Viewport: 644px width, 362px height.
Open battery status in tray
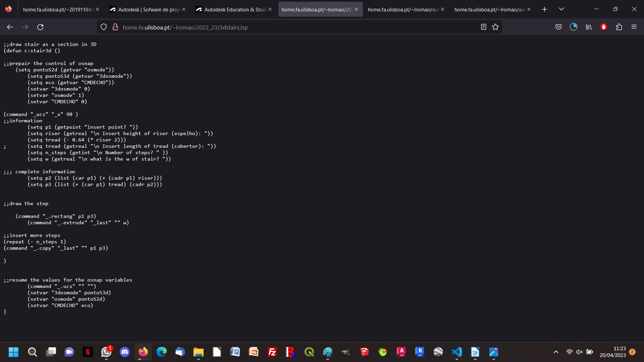tap(590, 352)
